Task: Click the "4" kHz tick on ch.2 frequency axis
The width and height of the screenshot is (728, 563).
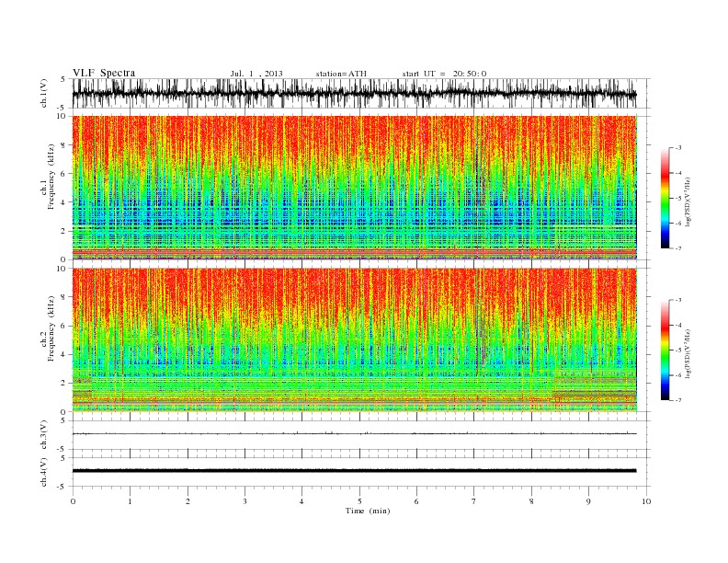Action: [x=64, y=355]
